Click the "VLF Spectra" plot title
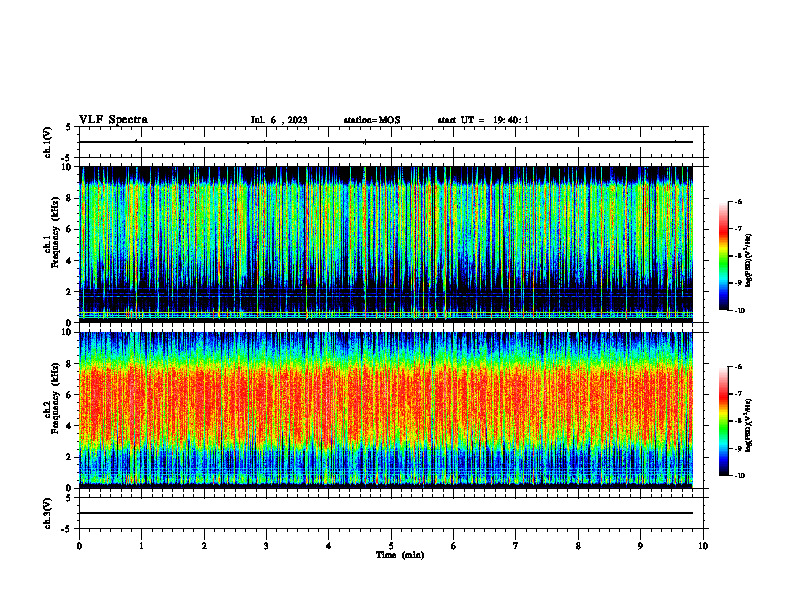Image resolution: width=792 pixels, height=612 pixels. point(113,120)
